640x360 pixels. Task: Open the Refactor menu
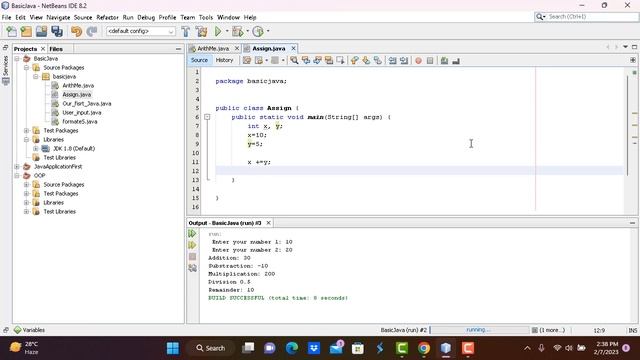coord(107,18)
